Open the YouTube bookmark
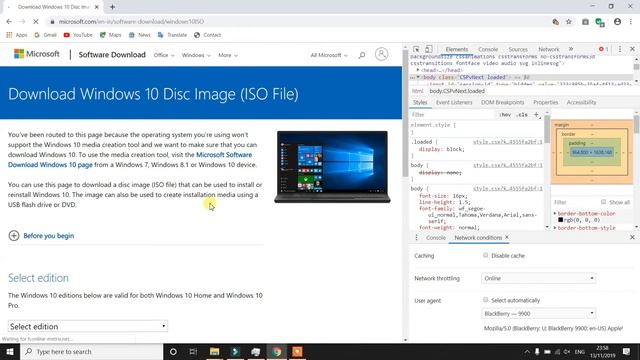Viewport: 640px width, 360px height. [x=78, y=35]
